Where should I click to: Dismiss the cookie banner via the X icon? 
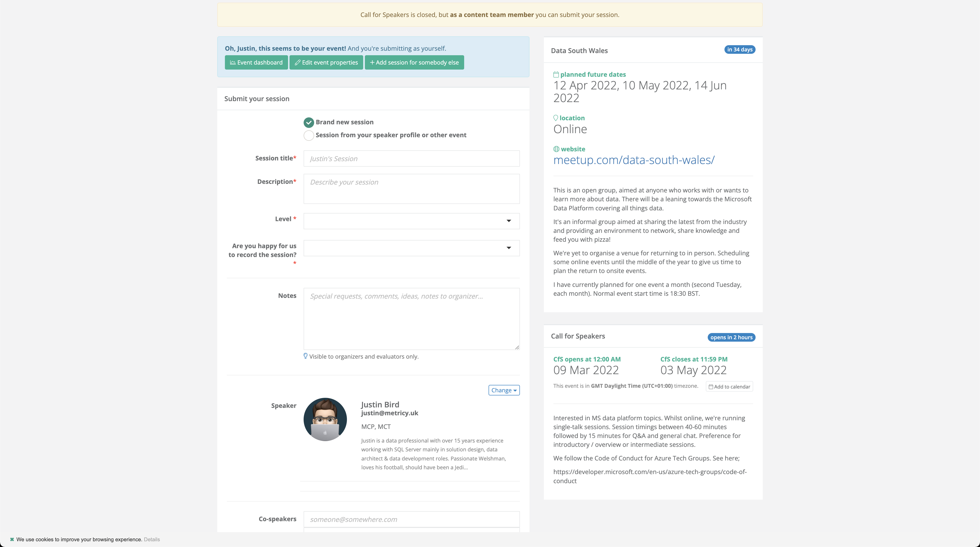(x=12, y=539)
